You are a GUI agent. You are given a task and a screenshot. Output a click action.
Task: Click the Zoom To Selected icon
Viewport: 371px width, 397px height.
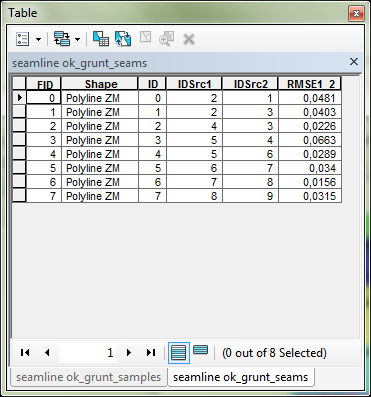click(x=167, y=39)
